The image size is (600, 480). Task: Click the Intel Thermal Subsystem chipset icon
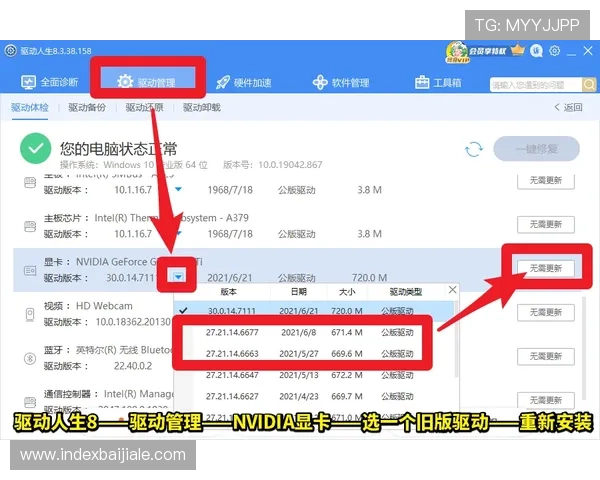(x=30, y=227)
